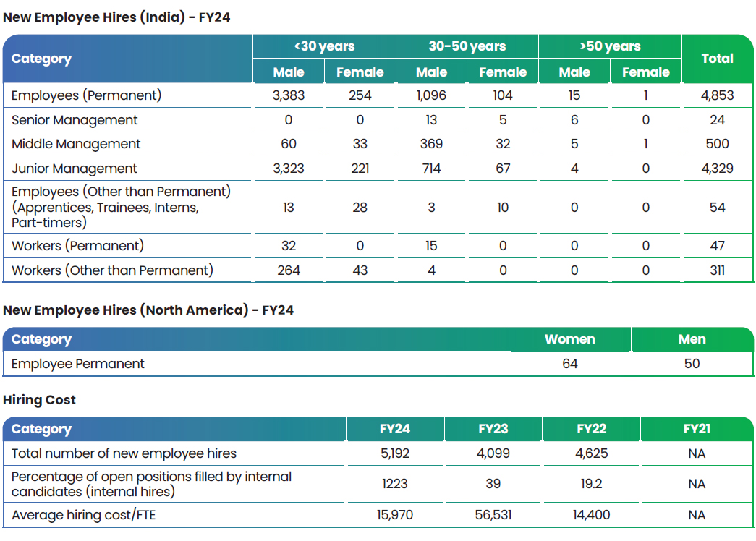
Task: Select the FY24 column header in Hiring Cost
Action: tap(395, 429)
